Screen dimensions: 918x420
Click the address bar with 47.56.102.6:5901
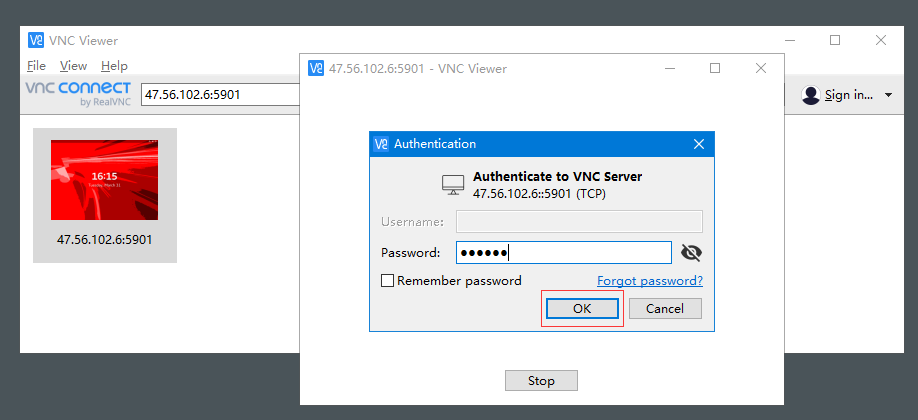click(220, 95)
